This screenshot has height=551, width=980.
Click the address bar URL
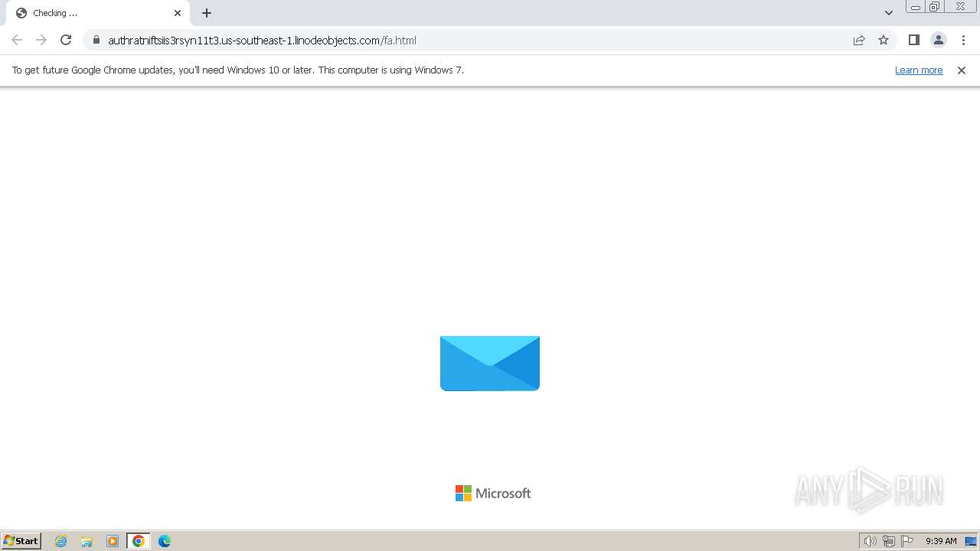pos(262,40)
